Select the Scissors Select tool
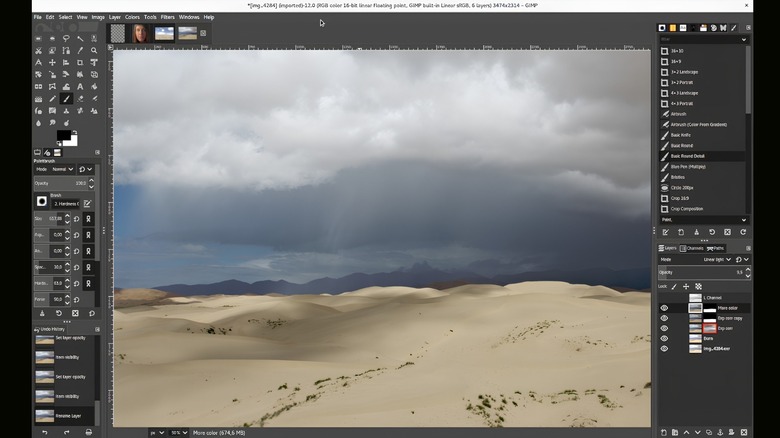The image size is (780, 438). pos(38,50)
